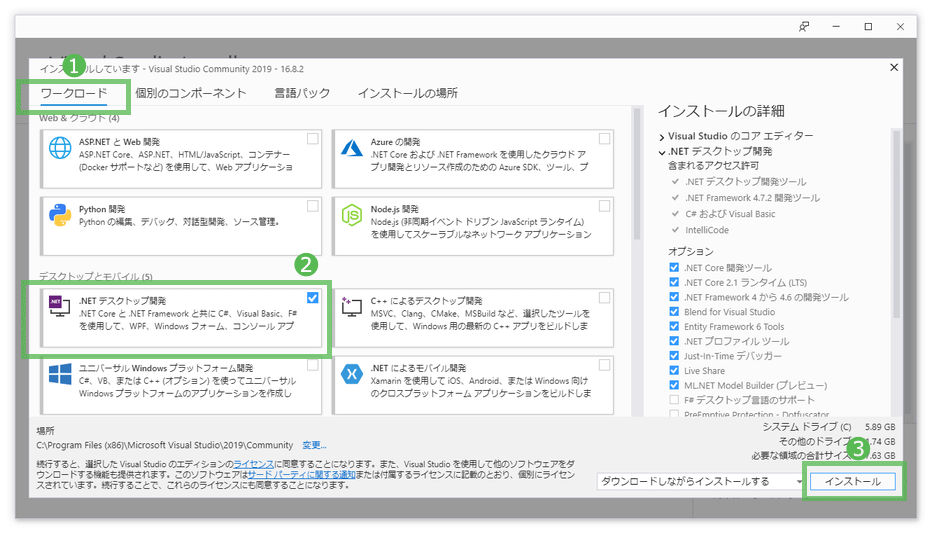Click the システム ドライブ (C) size text
This screenshot has height=533, width=932.
click(829, 427)
